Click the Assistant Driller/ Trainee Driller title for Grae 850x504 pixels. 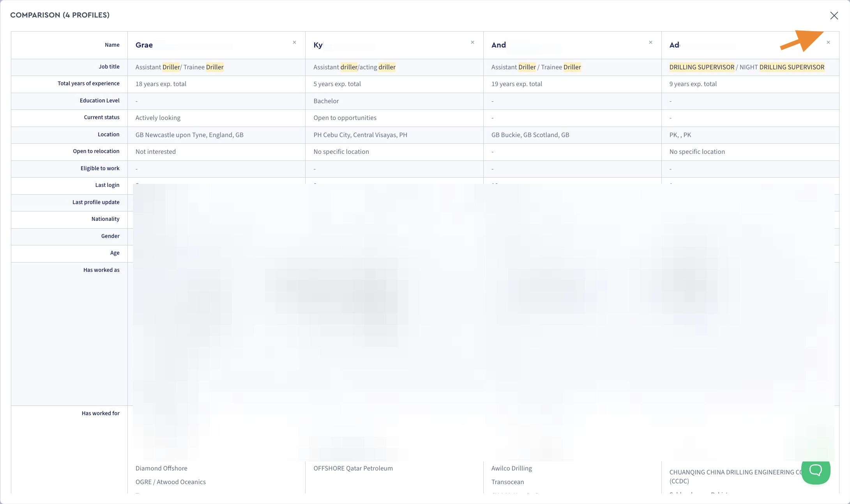pyautogui.click(x=179, y=67)
